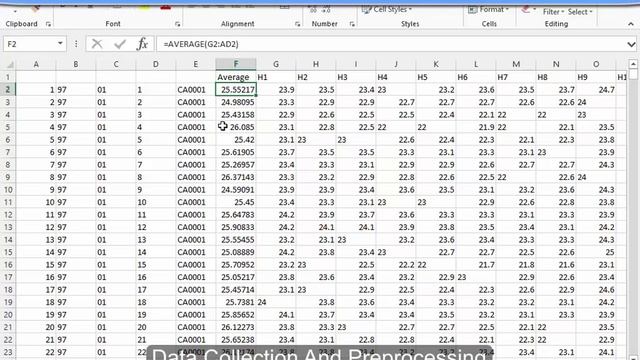The height and width of the screenshot is (360, 640).
Task: Click the 'H6' header cell
Action: tap(476, 77)
